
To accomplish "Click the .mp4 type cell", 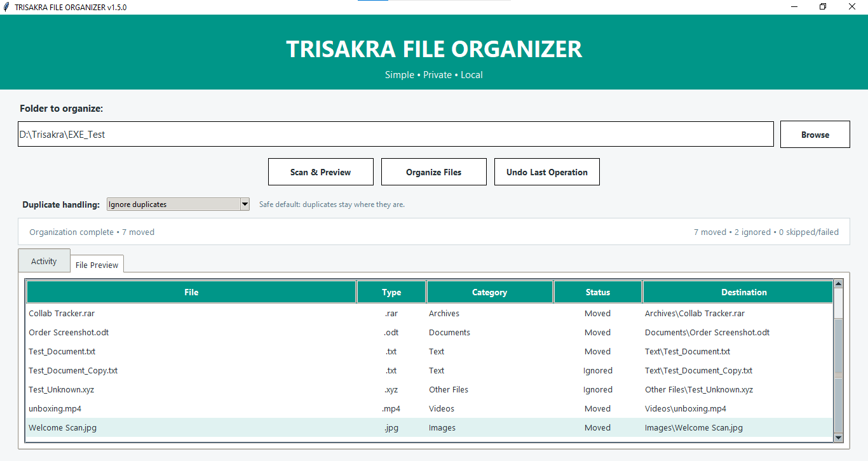I will pyautogui.click(x=391, y=408).
